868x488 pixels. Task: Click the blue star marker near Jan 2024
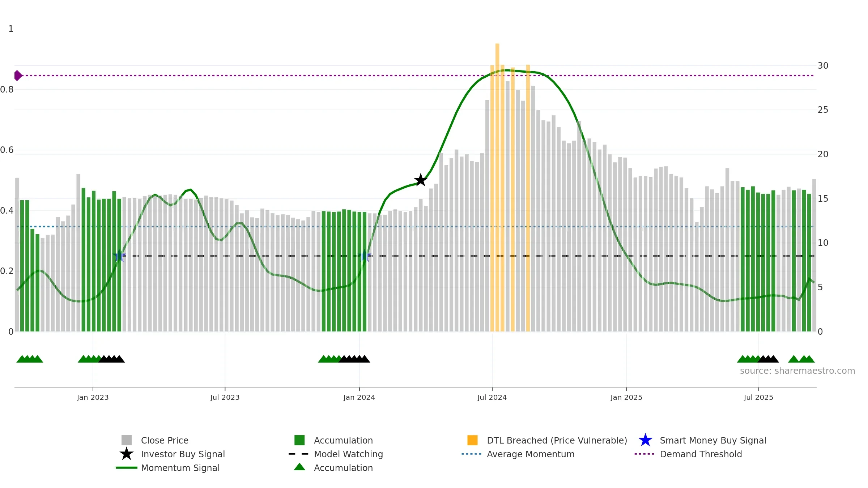pos(365,256)
